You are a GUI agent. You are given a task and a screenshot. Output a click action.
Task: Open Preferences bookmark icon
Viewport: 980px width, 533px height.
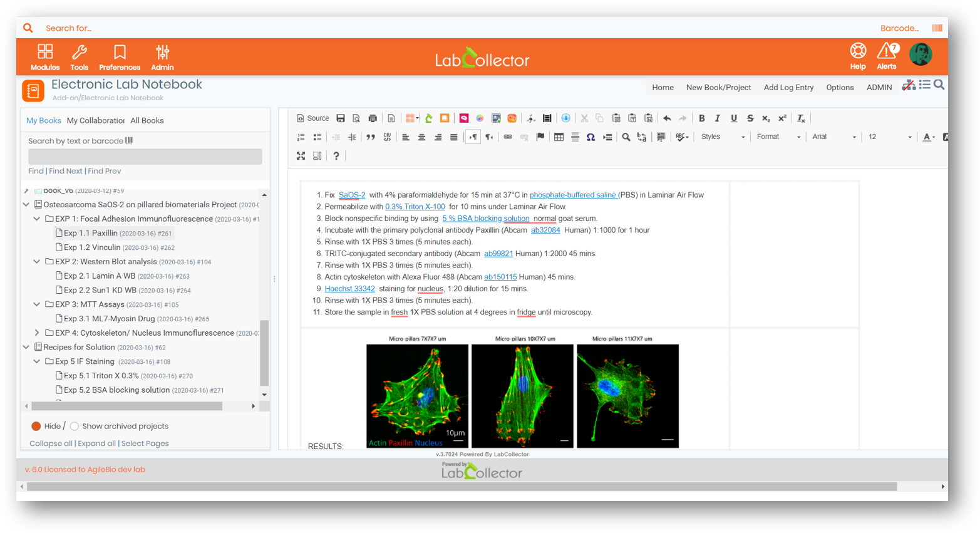tap(120, 51)
